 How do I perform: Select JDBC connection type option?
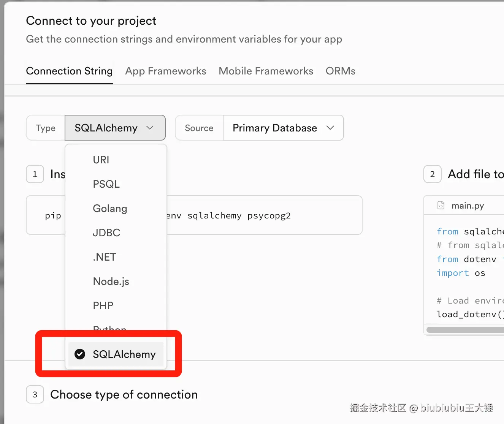(x=106, y=233)
